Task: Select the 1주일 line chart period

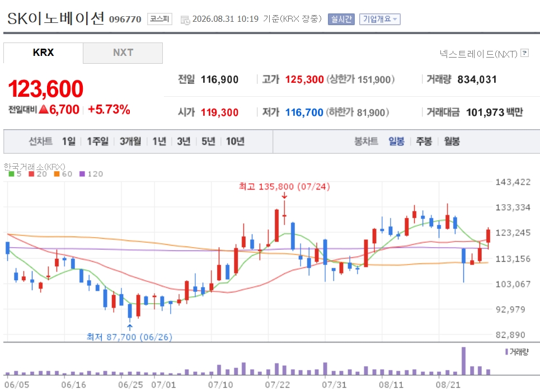Action: coord(97,141)
